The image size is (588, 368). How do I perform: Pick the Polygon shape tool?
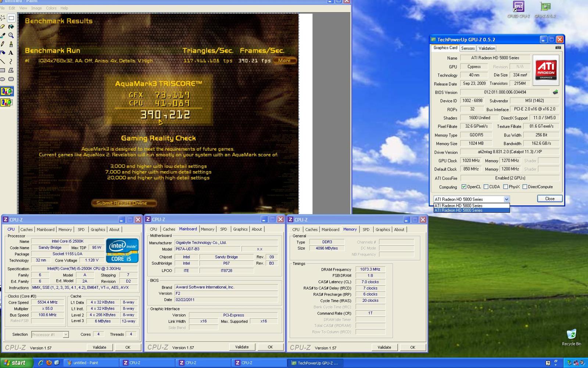point(11,70)
